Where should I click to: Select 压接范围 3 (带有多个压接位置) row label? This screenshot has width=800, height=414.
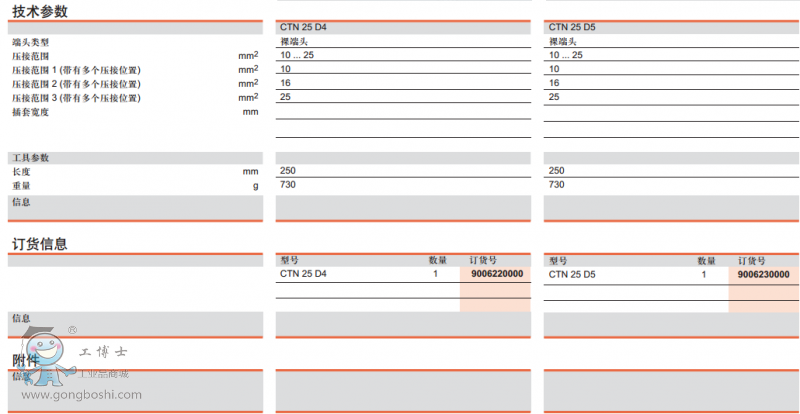(x=75, y=98)
